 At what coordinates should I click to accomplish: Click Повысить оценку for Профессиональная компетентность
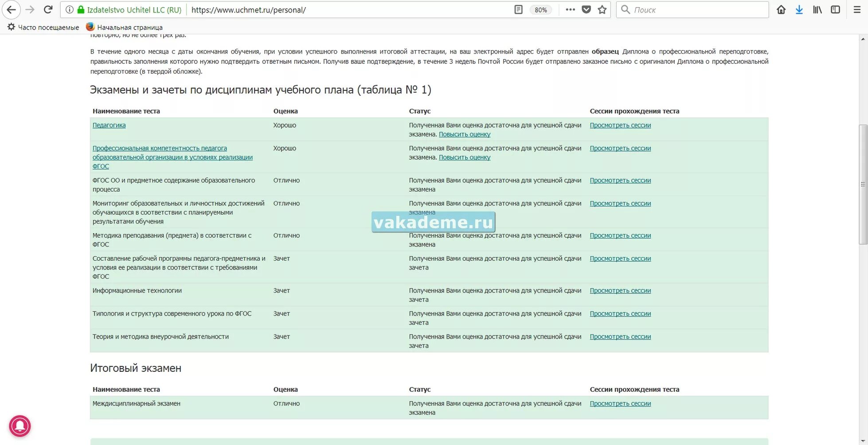[465, 157]
